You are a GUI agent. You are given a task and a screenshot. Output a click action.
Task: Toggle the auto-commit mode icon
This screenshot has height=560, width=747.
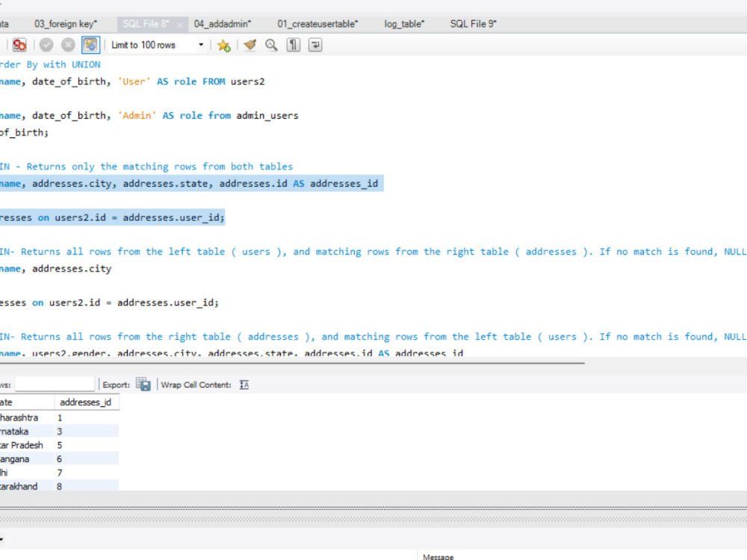click(x=90, y=46)
